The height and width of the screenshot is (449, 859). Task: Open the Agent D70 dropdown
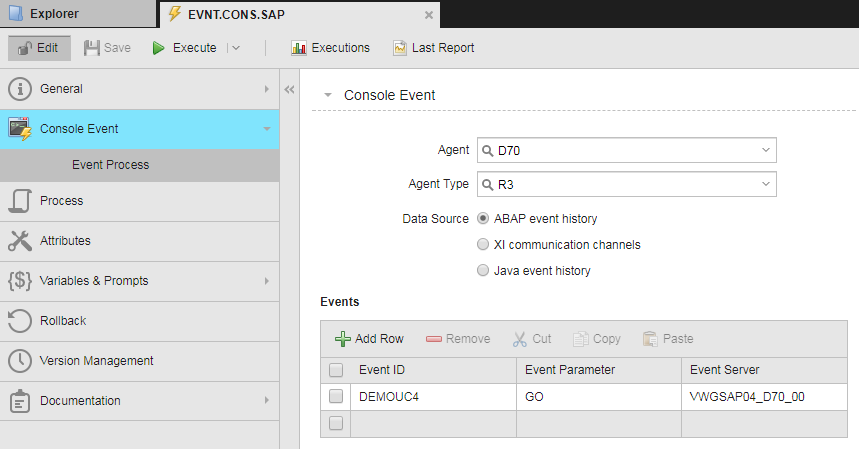click(766, 150)
